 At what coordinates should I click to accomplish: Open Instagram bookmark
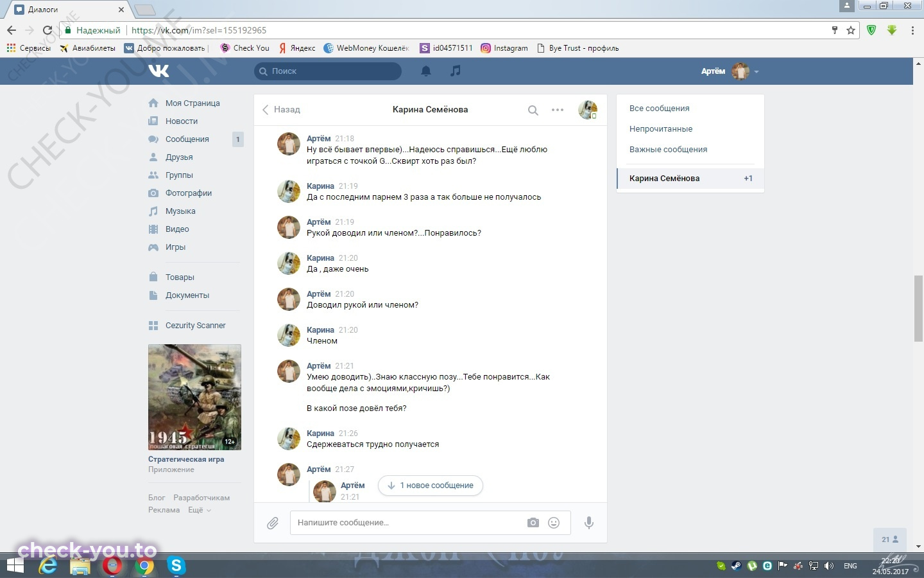tap(504, 48)
